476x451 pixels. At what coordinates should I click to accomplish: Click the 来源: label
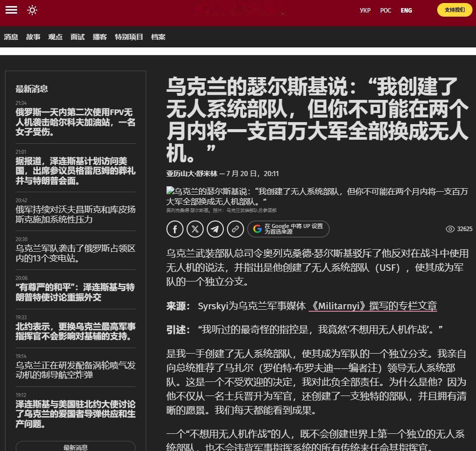[x=178, y=306]
